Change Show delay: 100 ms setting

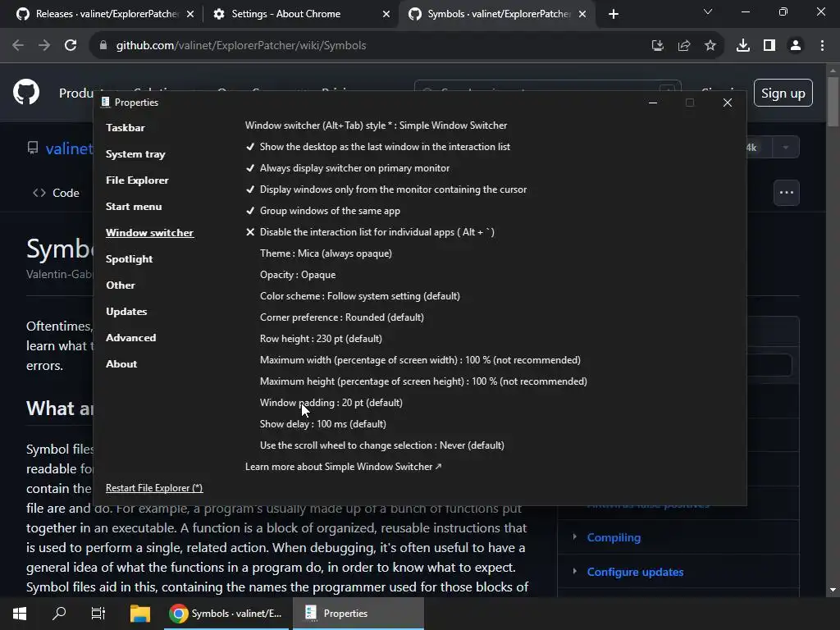pos(323,424)
